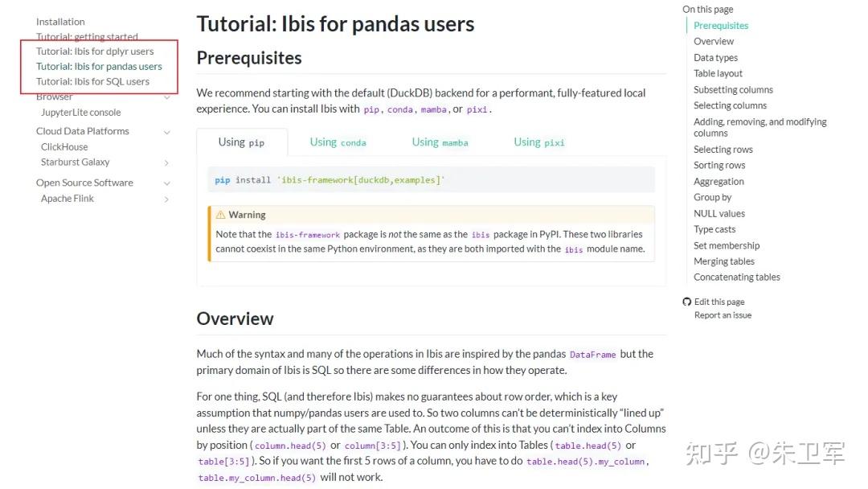This screenshot has height=489, width=868.
Task: Expand the Cloud Data Platforms section
Action: [x=166, y=130]
